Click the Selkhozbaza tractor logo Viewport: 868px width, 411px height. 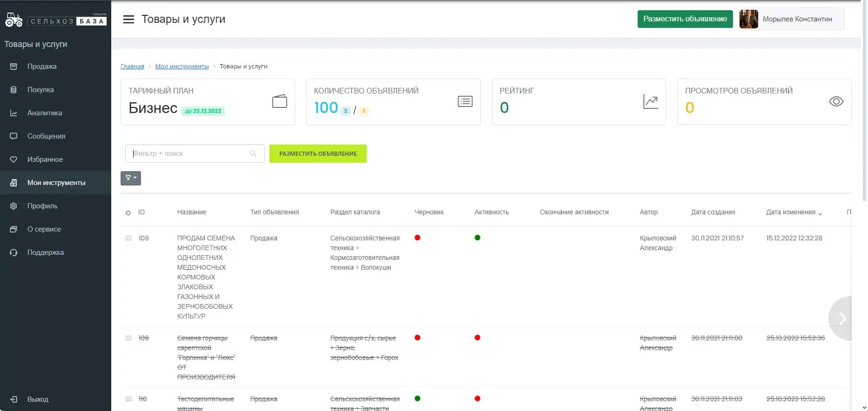click(x=13, y=20)
